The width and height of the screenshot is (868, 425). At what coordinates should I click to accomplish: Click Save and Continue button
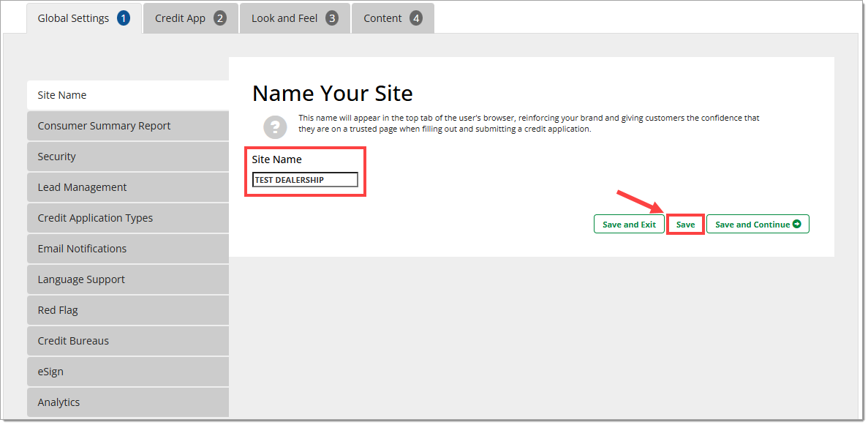pyautogui.click(x=758, y=225)
